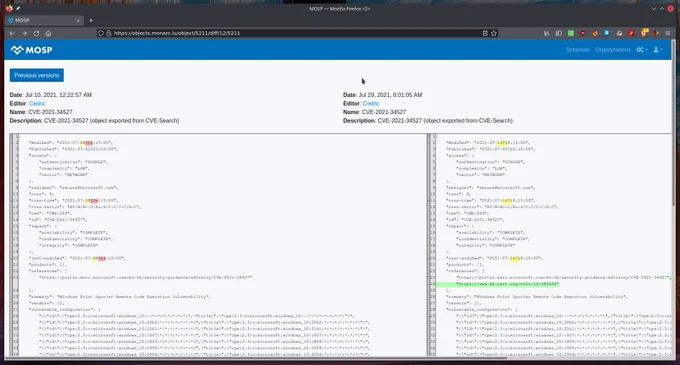Click the left name text 'CVE-2021-34527'

50,112
